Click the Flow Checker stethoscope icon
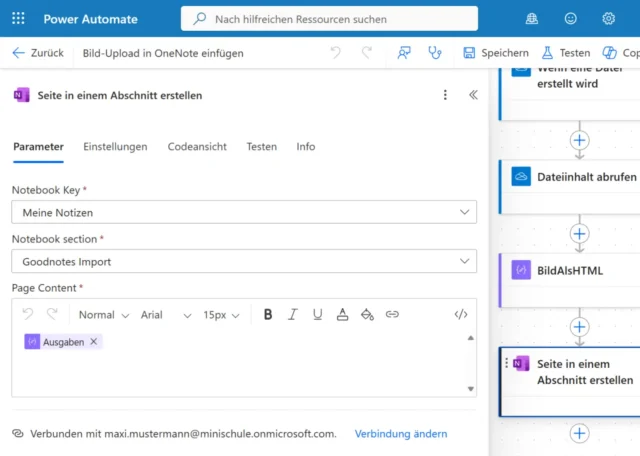This screenshot has height=456, width=640. [x=434, y=53]
